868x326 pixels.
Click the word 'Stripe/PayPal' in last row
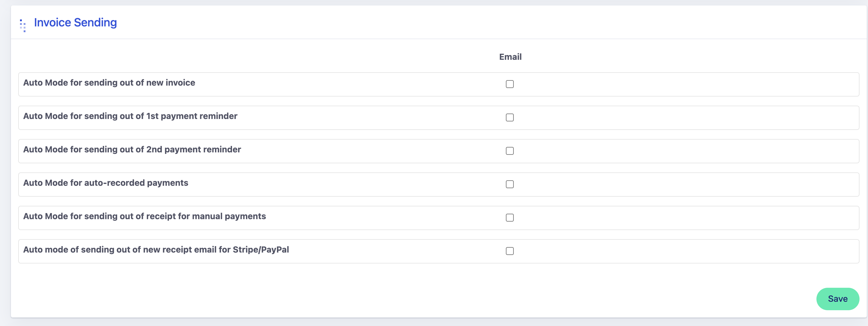coord(261,250)
